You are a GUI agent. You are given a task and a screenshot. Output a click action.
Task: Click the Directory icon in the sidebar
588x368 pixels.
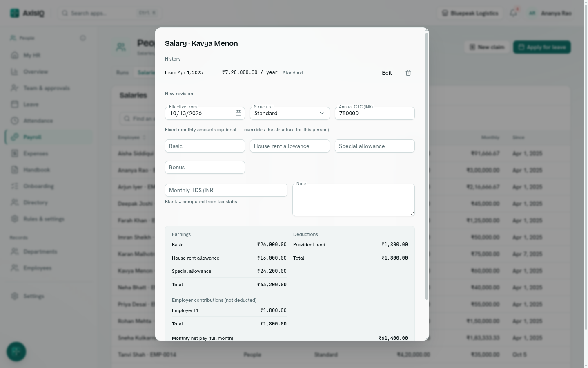pyautogui.click(x=15, y=202)
